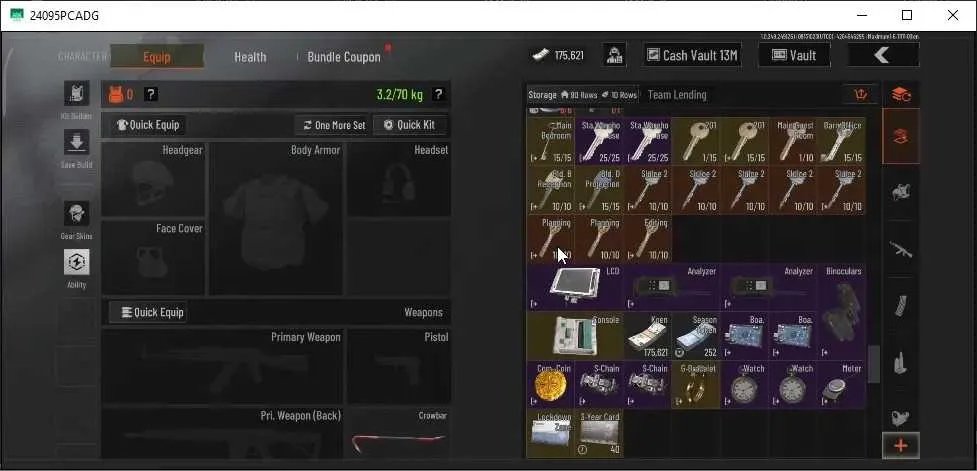Click the empty Headset slot
This screenshot has height=471, width=977.
pos(399,179)
